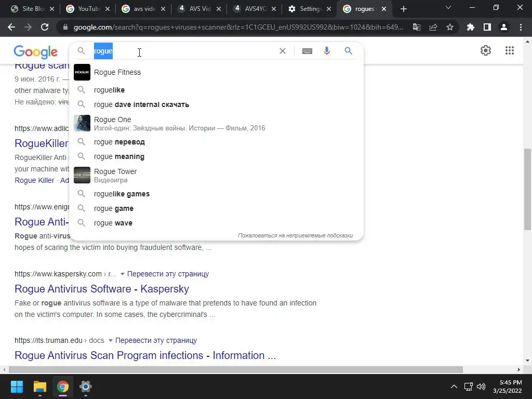532x399 pixels.
Task: Translate the its.truman.edu page link
Action: [x=156, y=340]
